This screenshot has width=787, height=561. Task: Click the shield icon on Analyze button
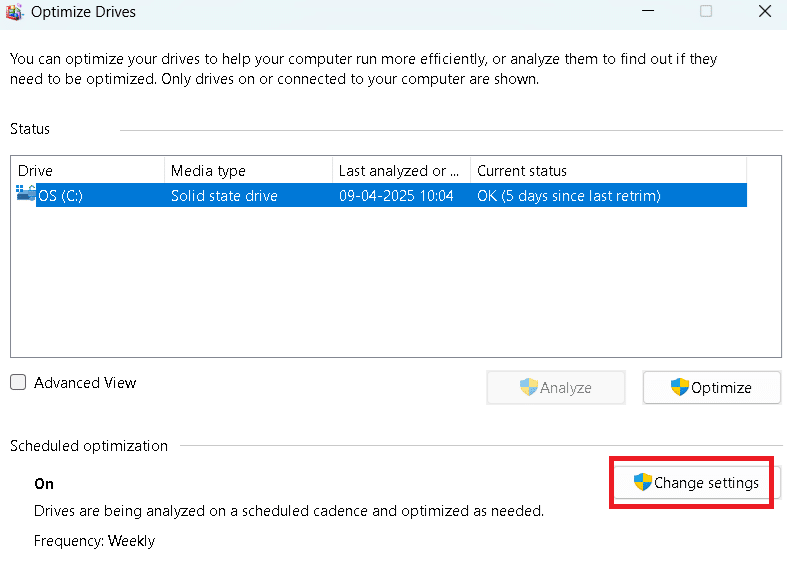coord(529,387)
